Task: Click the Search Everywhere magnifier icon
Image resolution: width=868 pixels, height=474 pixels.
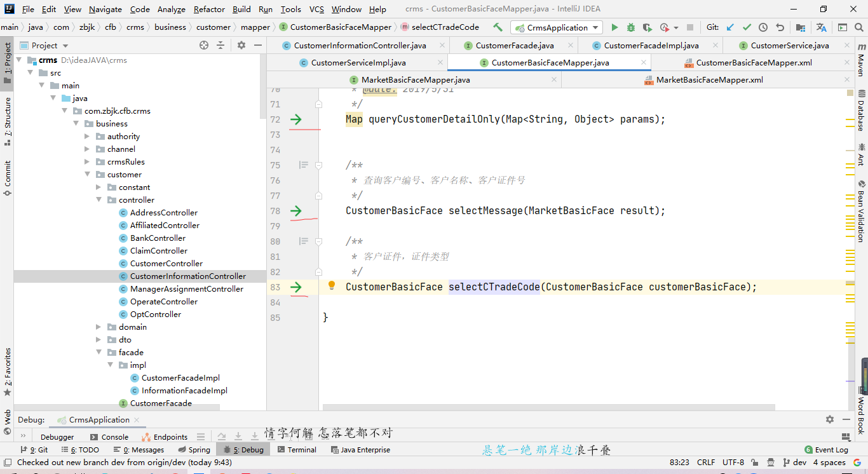Action: [x=859, y=27]
